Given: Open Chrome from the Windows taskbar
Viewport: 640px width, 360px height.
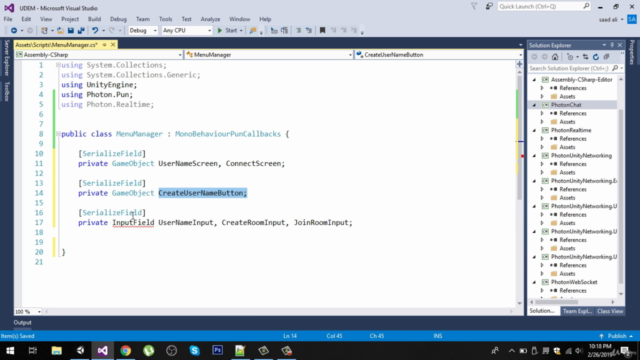Looking at the screenshot, I should [x=126, y=351].
